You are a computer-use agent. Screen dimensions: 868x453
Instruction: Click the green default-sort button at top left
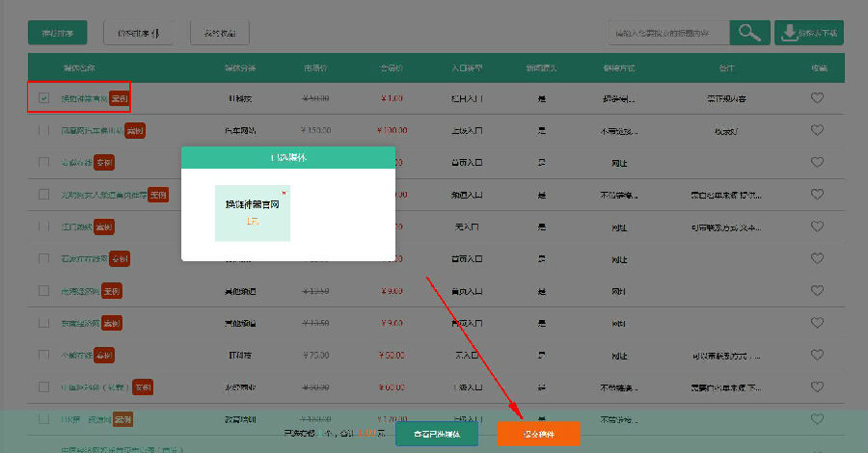pyautogui.click(x=58, y=33)
